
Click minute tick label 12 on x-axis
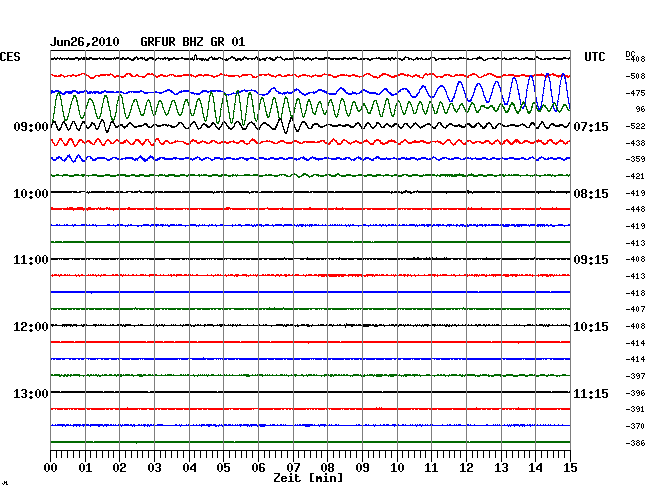coord(466,468)
